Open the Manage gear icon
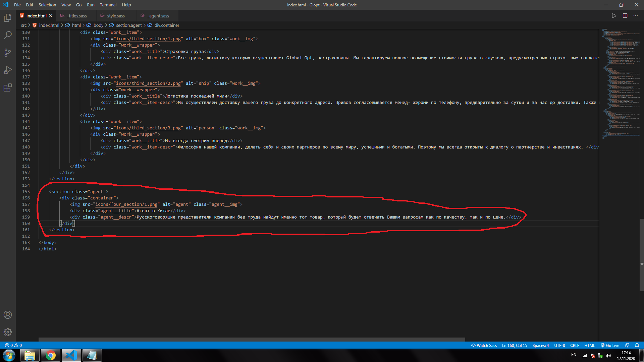Viewport: 644px width, 362px height. coord(8,332)
